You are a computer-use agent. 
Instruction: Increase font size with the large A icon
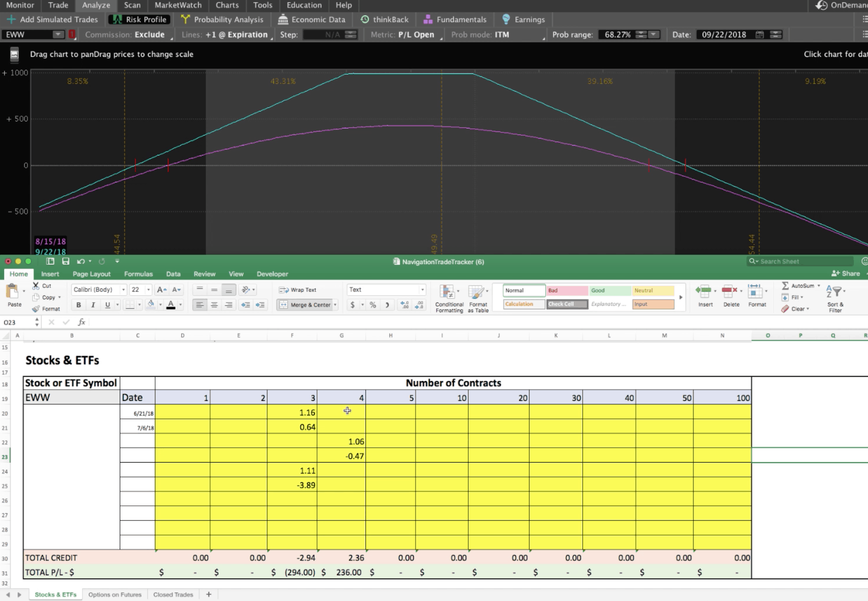[x=162, y=290]
